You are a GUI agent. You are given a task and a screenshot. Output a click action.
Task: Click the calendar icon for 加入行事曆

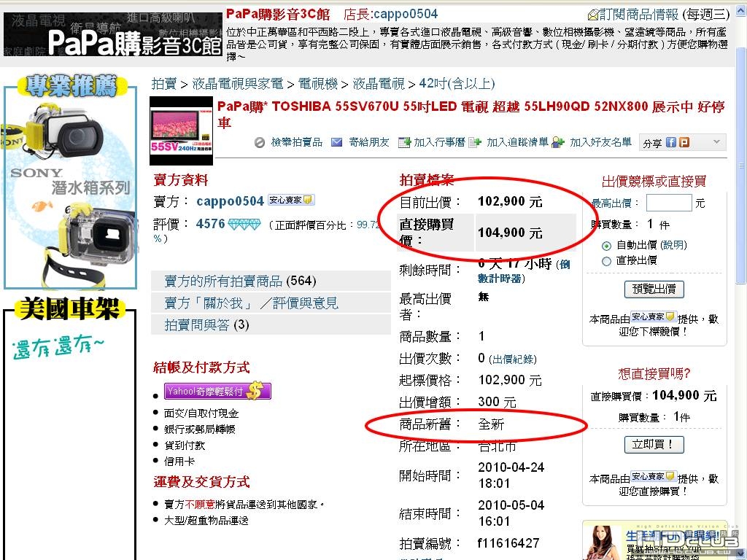[404, 142]
